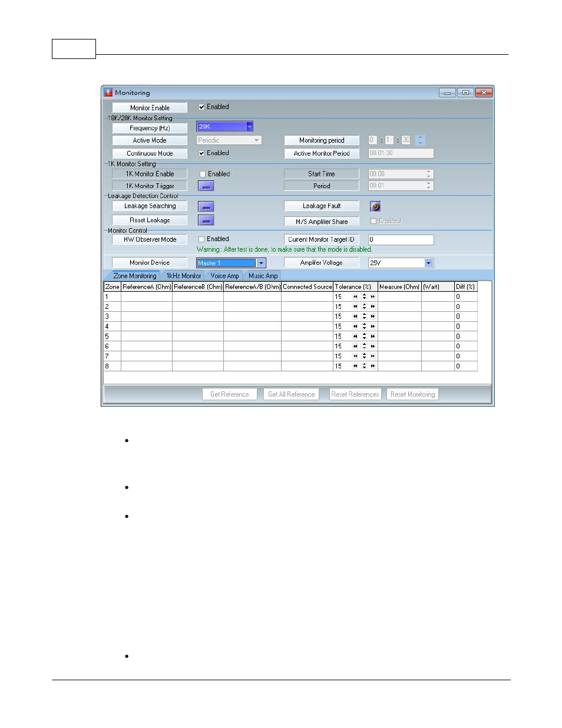The image size is (562, 728).
Task: Select zone 4 row number cell
Action: 112,327
